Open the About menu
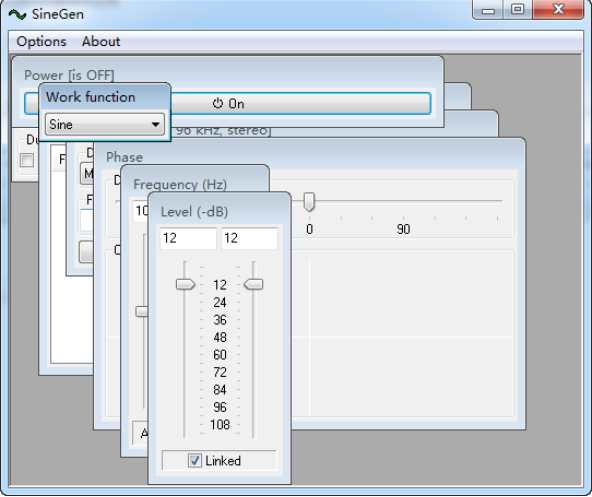The image size is (592, 497). point(101,42)
